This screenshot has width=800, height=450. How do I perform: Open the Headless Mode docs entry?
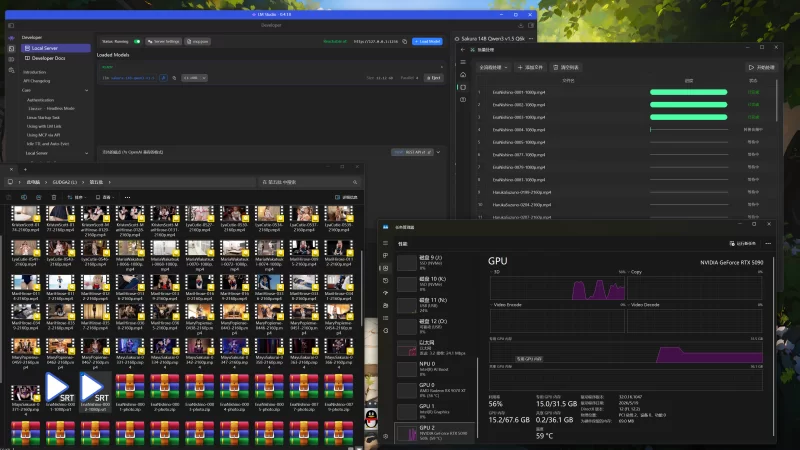coord(52,109)
